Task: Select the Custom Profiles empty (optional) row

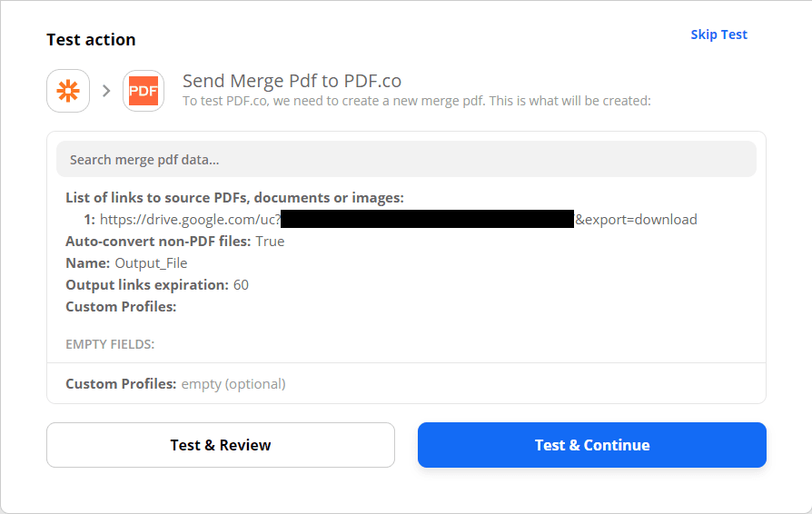Action: pyautogui.click(x=175, y=384)
